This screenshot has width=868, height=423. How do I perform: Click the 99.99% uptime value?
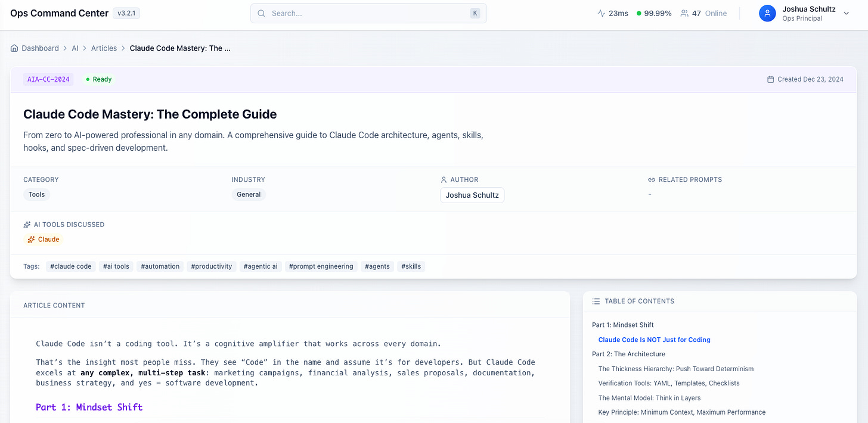(658, 13)
